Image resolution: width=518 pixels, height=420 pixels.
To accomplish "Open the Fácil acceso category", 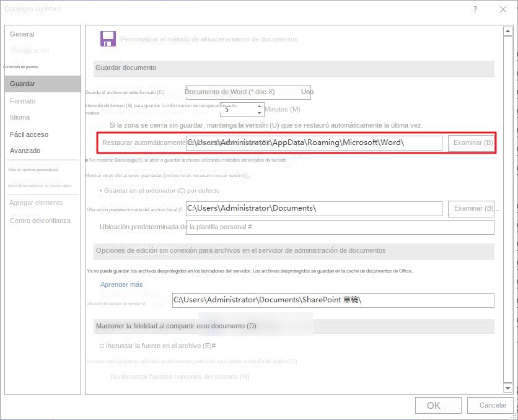I will [x=29, y=134].
